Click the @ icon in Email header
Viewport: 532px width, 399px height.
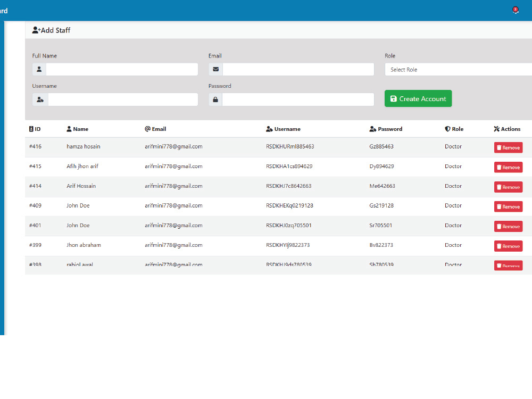pos(147,129)
